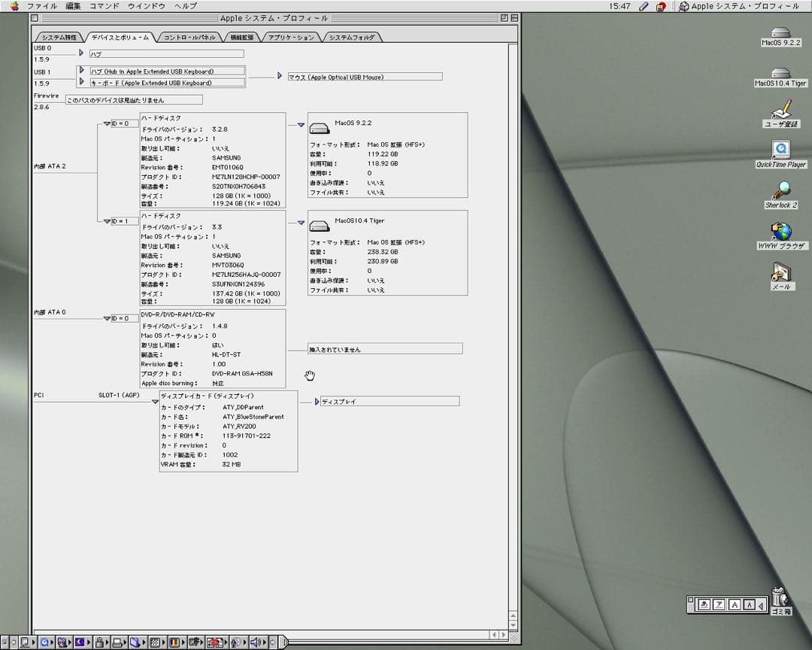Collapse the 内部 ATA 0 DVD drive entry
The height and width of the screenshot is (650, 812).
click(x=105, y=317)
